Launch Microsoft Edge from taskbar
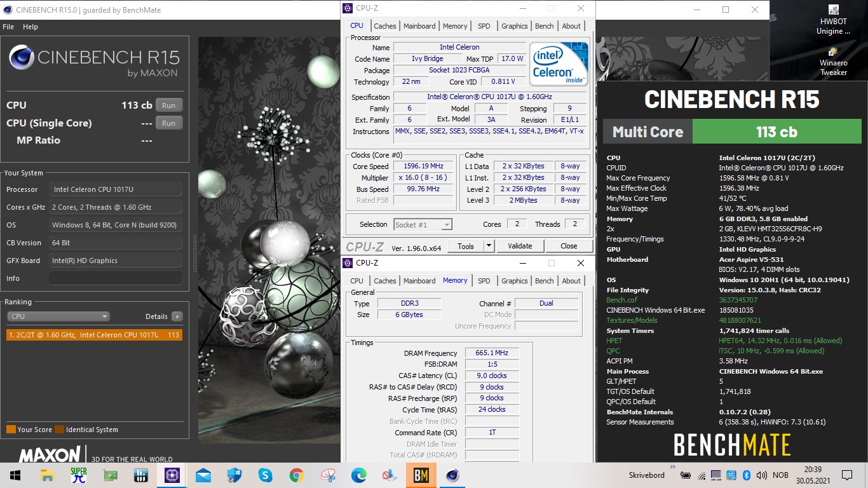Image resolution: width=868 pixels, height=488 pixels. (359, 475)
